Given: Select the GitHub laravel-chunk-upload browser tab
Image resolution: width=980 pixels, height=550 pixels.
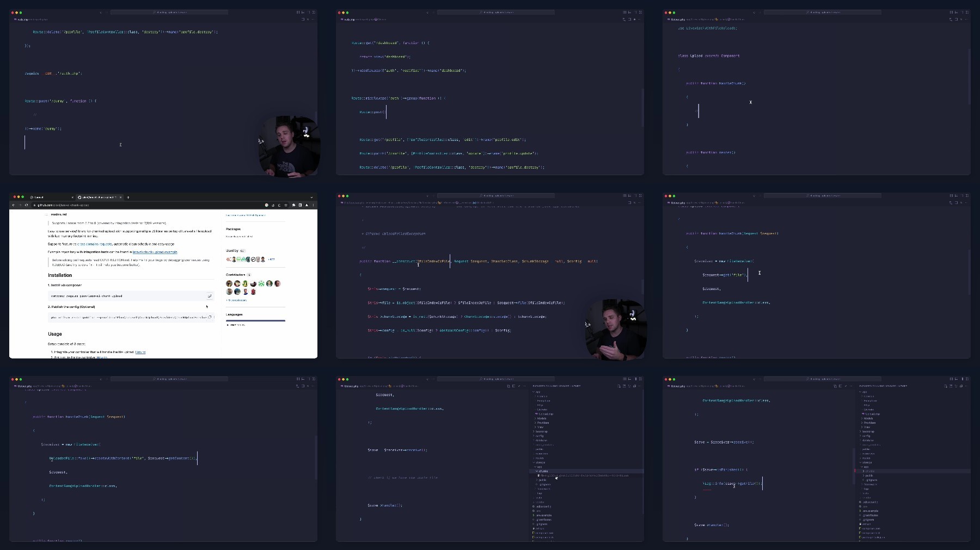Looking at the screenshot, I should click(x=100, y=197).
